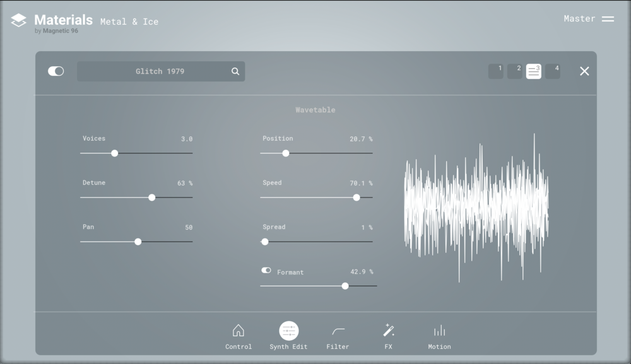Click the Materials stacked-layers logo icon
631x364 pixels.
[x=18, y=21]
